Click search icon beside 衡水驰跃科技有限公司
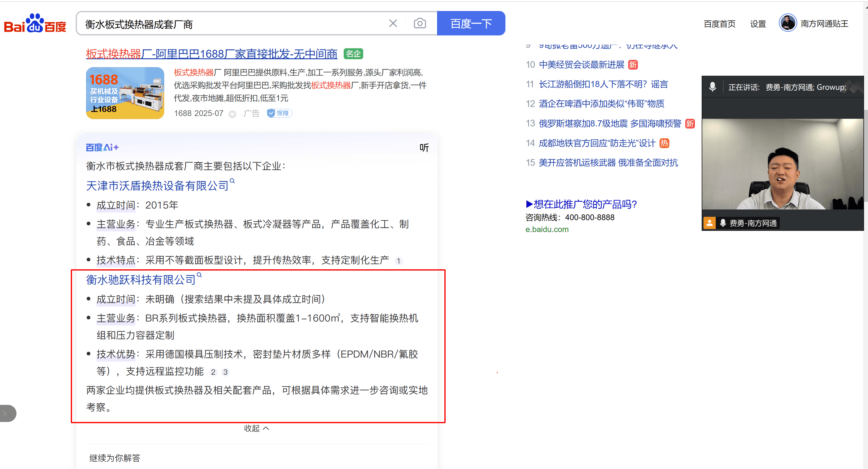This screenshot has height=469, width=868. (x=199, y=275)
